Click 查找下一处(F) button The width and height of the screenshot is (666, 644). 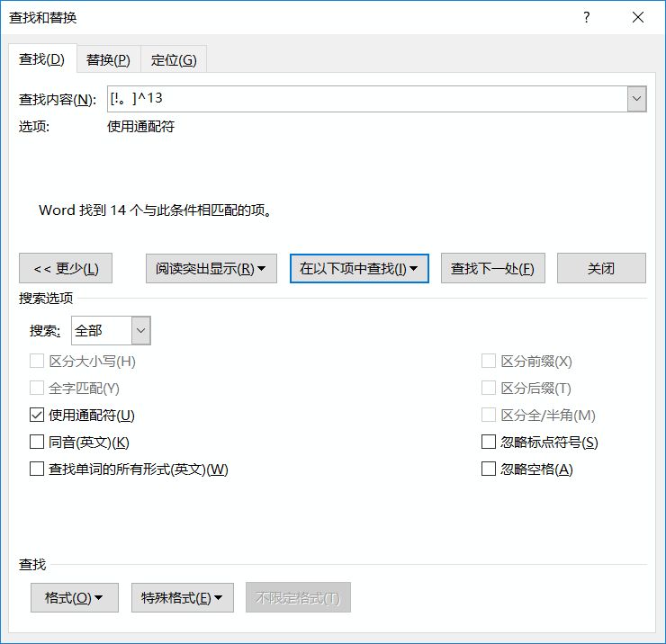[492, 268]
